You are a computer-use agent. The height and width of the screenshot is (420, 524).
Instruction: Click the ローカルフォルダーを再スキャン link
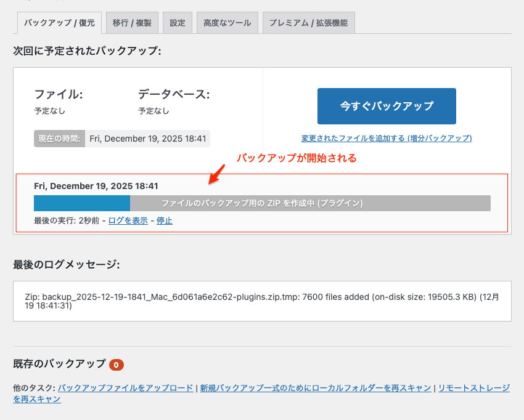315,388
